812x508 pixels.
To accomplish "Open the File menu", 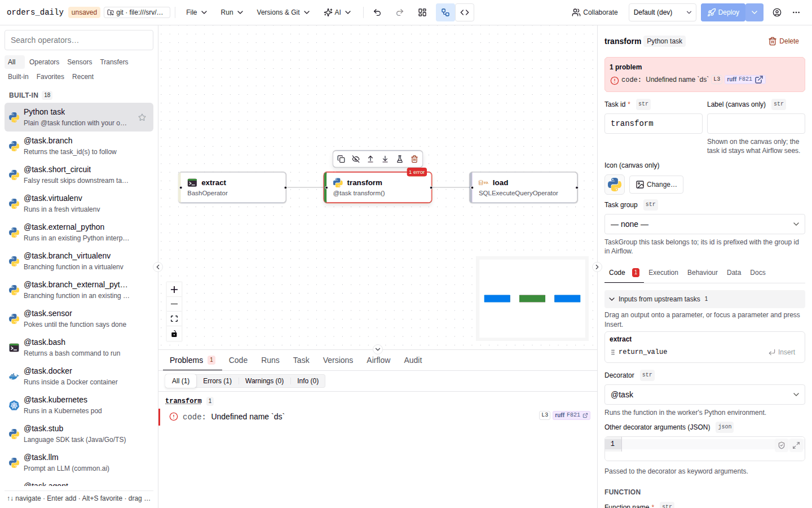I will (x=197, y=12).
